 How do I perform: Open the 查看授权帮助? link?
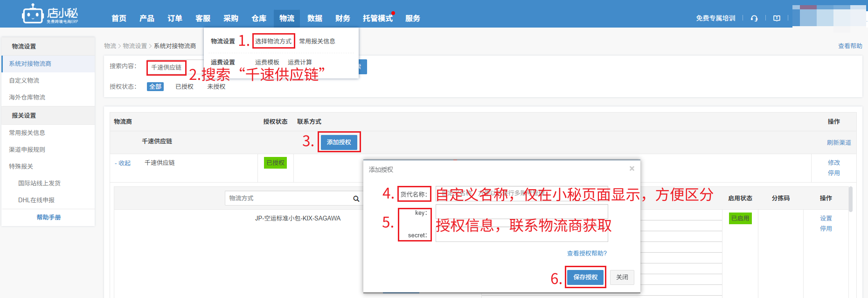(587, 253)
